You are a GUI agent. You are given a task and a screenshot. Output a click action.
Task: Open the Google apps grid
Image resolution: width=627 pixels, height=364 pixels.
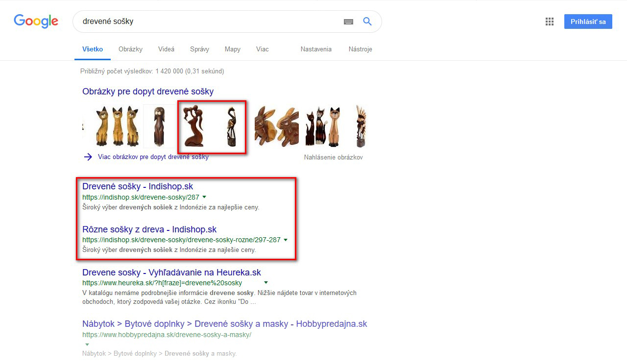point(550,22)
